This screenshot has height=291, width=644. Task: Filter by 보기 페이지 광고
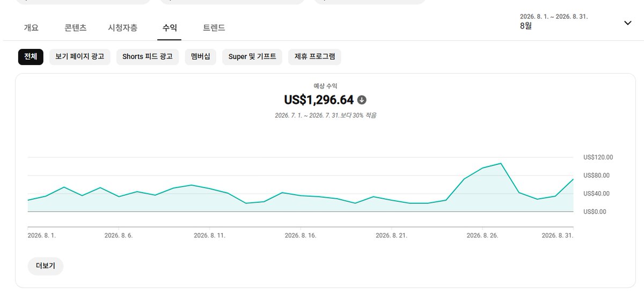coord(79,56)
